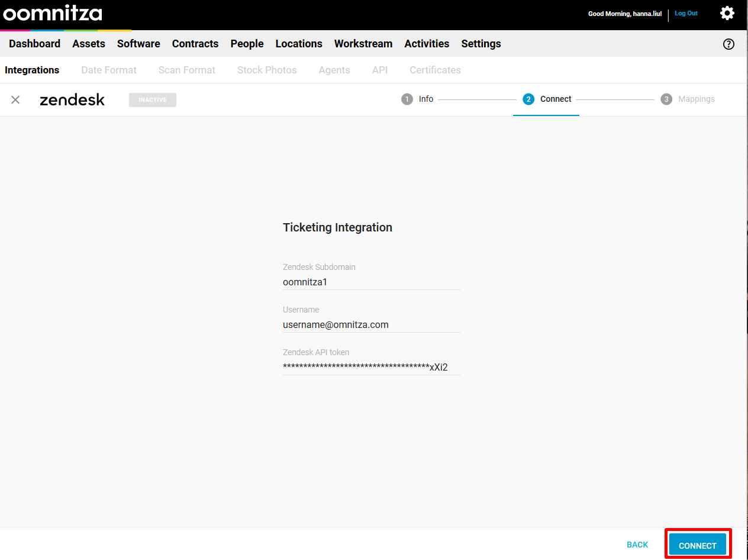This screenshot has height=560, width=748.
Task: Click the Log Out link
Action: point(686,14)
